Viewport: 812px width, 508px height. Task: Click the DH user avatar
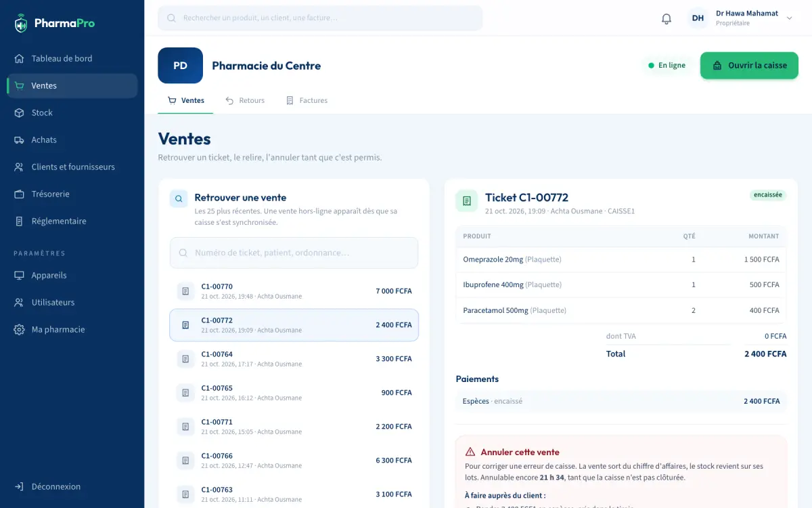[x=698, y=18]
